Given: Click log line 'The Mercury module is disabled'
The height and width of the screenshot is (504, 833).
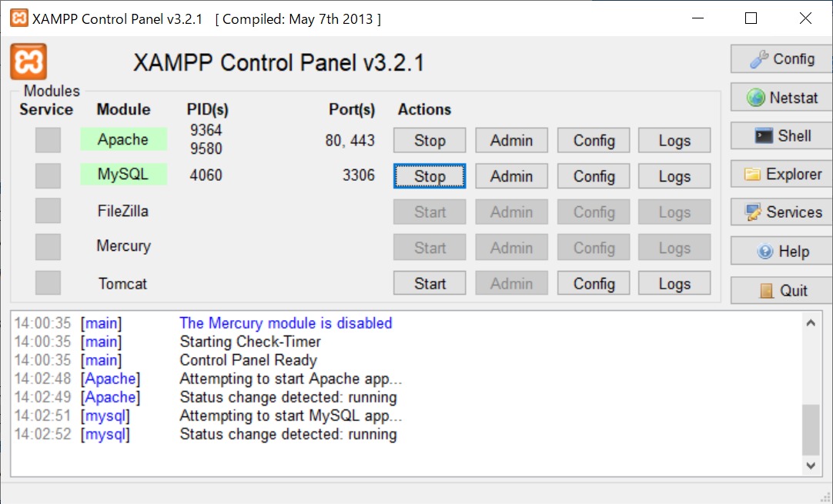Looking at the screenshot, I should pyautogui.click(x=286, y=323).
